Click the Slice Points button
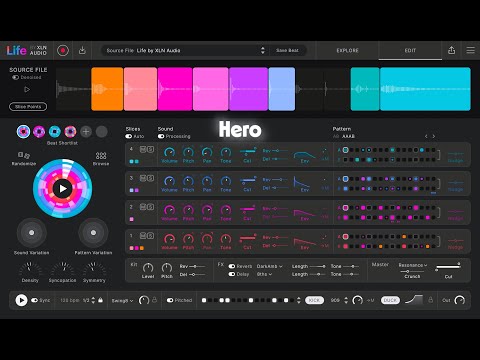Image resolution: width=480 pixels, height=360 pixels. [28, 107]
